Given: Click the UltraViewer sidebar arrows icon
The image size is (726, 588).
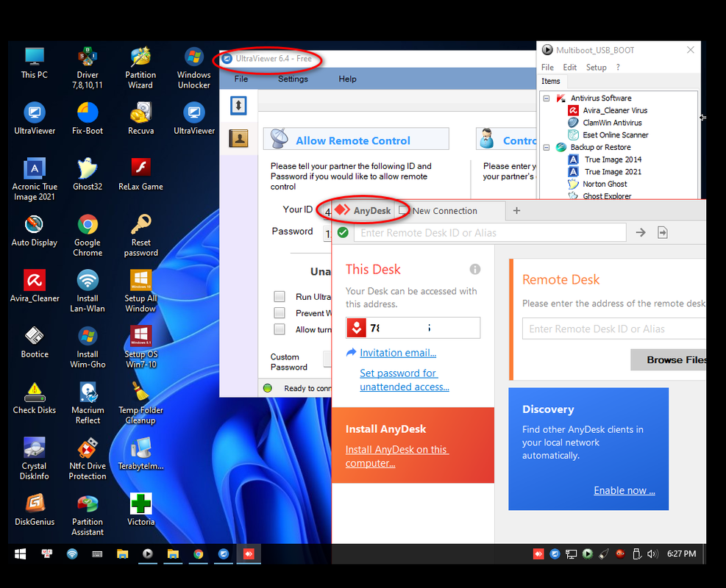Looking at the screenshot, I should [x=238, y=106].
